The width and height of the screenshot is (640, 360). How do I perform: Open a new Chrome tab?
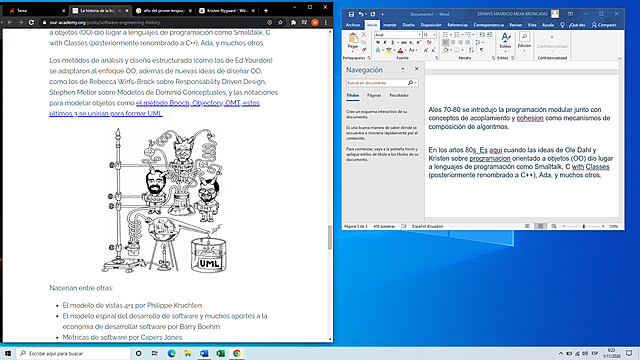click(x=266, y=11)
